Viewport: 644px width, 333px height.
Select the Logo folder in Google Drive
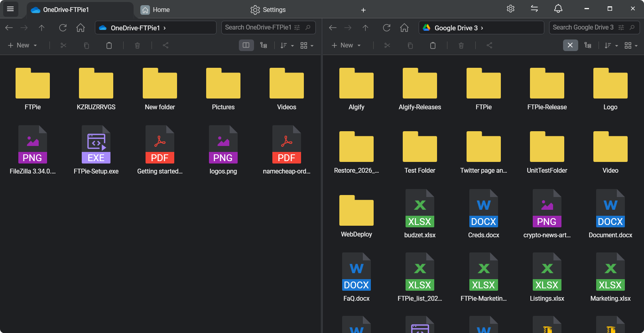point(611,89)
